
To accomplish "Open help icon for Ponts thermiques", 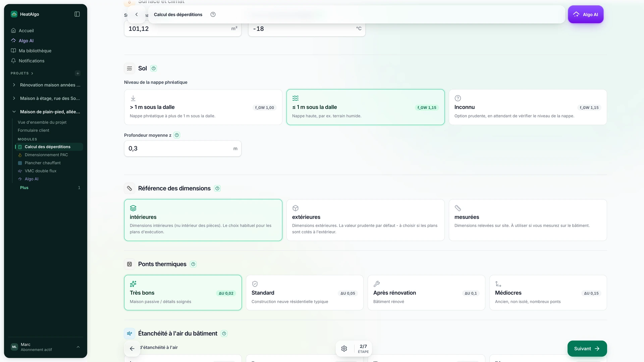I will coord(193,264).
